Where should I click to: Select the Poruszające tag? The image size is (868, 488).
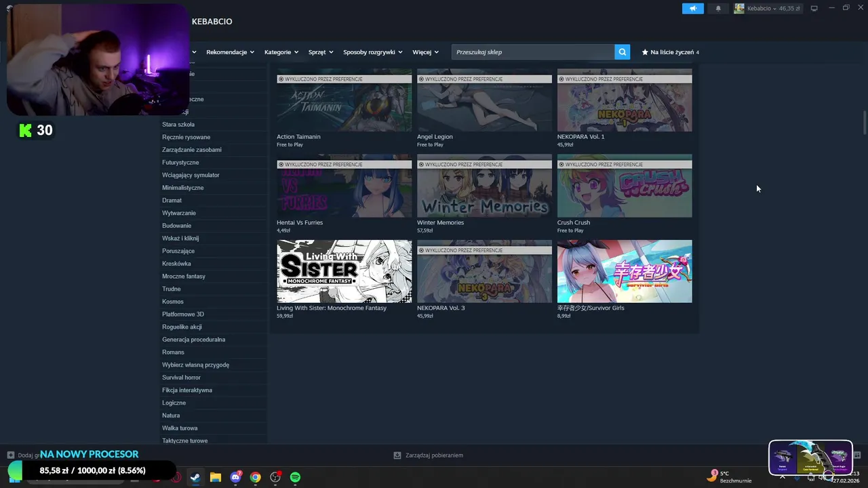coord(178,251)
